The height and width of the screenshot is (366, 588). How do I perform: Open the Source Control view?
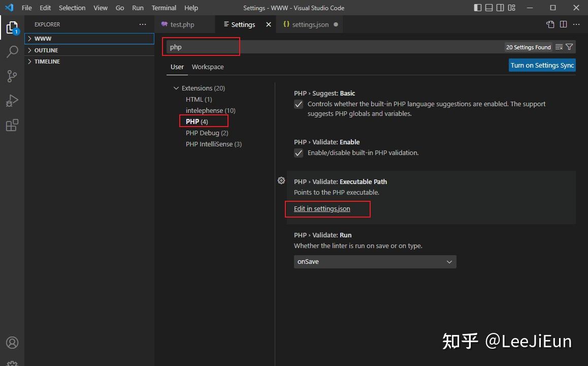tap(12, 76)
